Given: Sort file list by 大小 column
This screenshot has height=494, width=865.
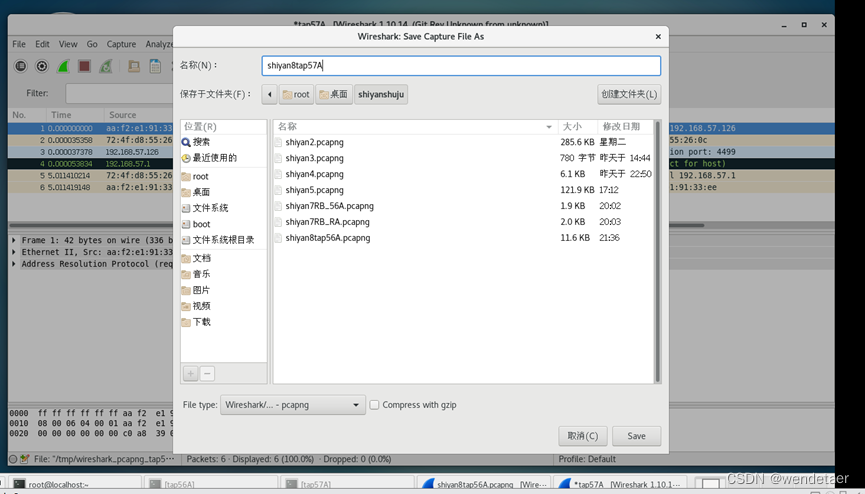Looking at the screenshot, I should click(x=578, y=126).
